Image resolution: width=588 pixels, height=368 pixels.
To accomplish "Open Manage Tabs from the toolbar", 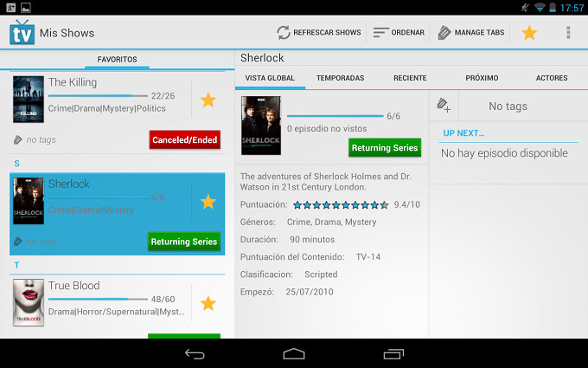I will pos(471,33).
